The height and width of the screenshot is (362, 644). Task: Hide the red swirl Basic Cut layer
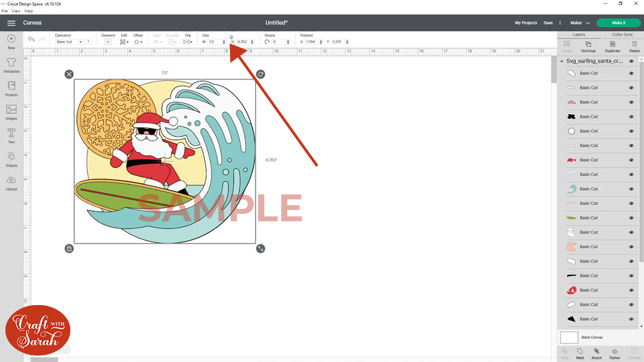631,290
